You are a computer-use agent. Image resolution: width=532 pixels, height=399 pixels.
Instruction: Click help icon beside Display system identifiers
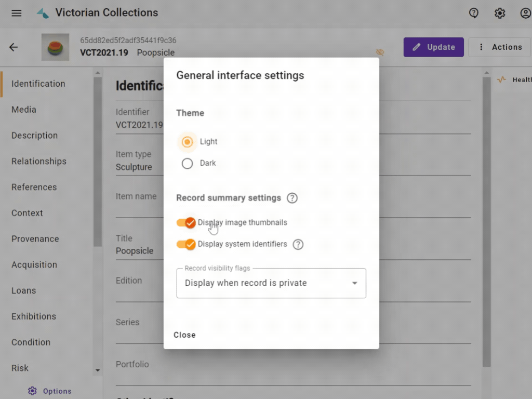pyautogui.click(x=298, y=244)
